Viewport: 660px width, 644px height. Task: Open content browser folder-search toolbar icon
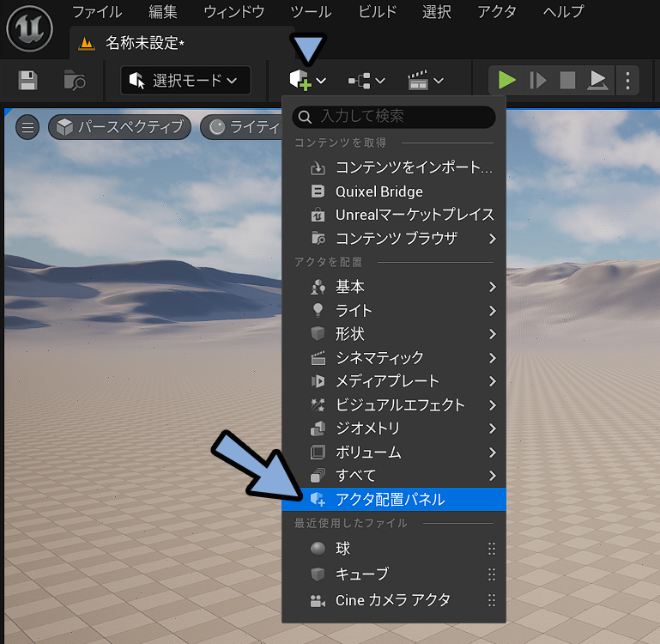(74, 80)
